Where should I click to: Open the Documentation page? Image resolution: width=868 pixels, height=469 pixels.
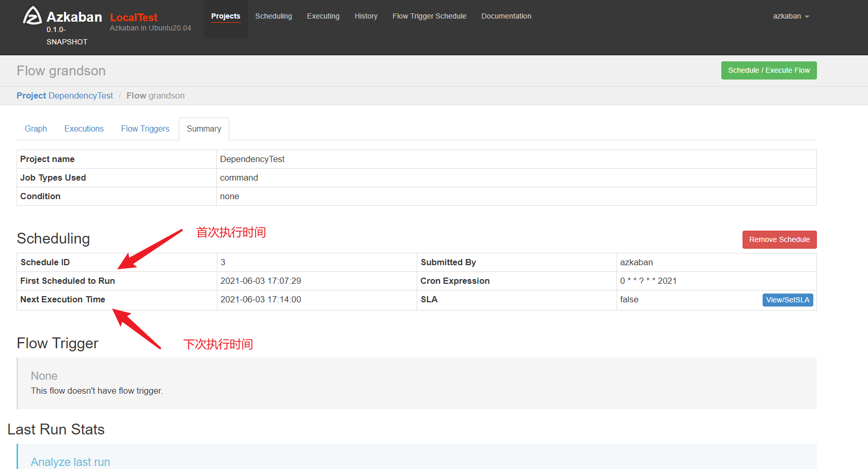506,16
